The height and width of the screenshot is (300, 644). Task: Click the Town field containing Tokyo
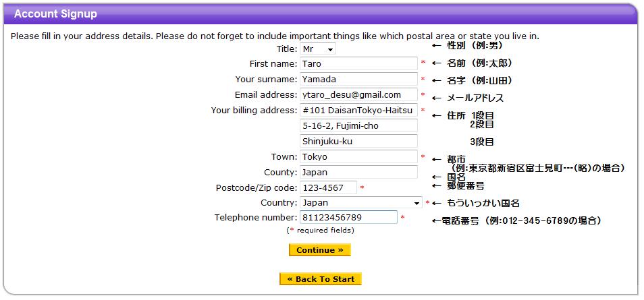358,157
